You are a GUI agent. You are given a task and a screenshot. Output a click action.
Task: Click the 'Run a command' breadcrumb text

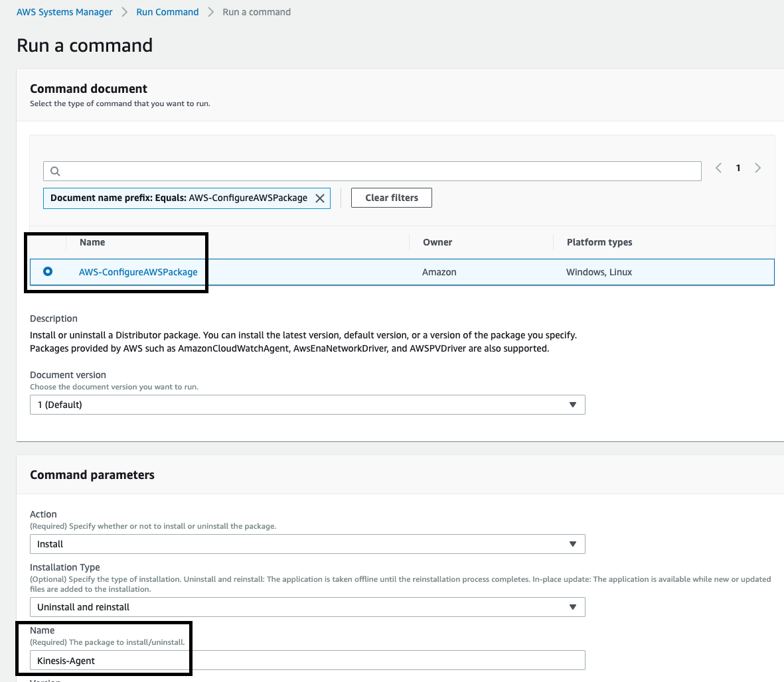tap(256, 12)
